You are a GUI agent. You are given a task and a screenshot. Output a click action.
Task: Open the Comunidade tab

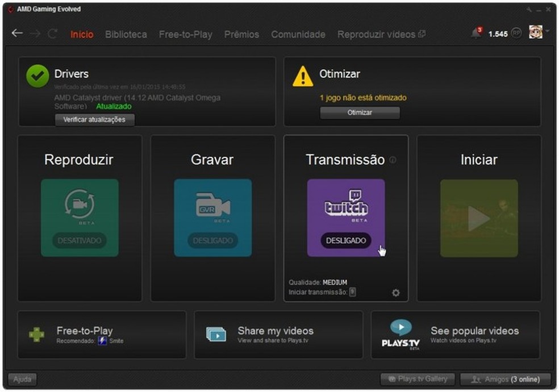click(x=298, y=34)
